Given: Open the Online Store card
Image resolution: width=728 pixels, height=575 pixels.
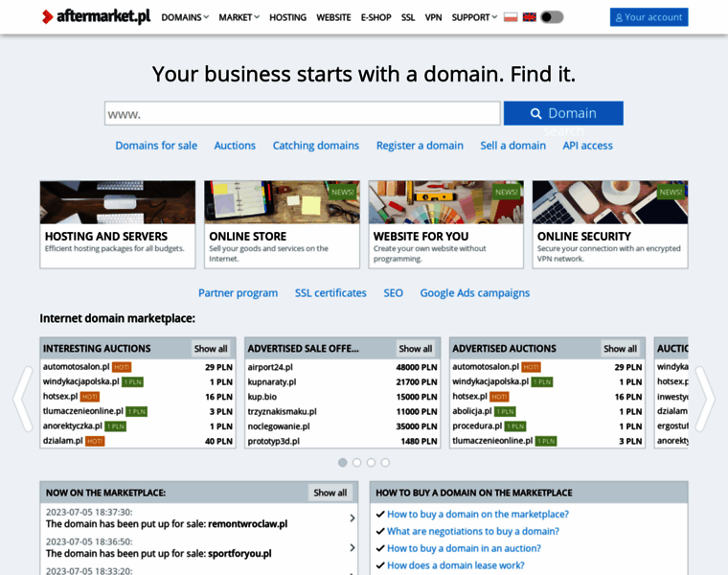Looking at the screenshot, I should (x=282, y=224).
